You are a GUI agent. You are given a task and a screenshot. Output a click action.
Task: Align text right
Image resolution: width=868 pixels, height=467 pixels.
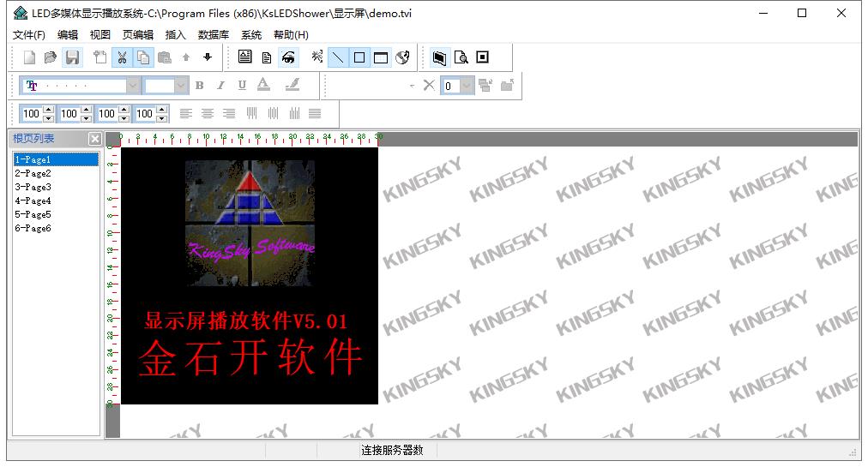click(229, 113)
